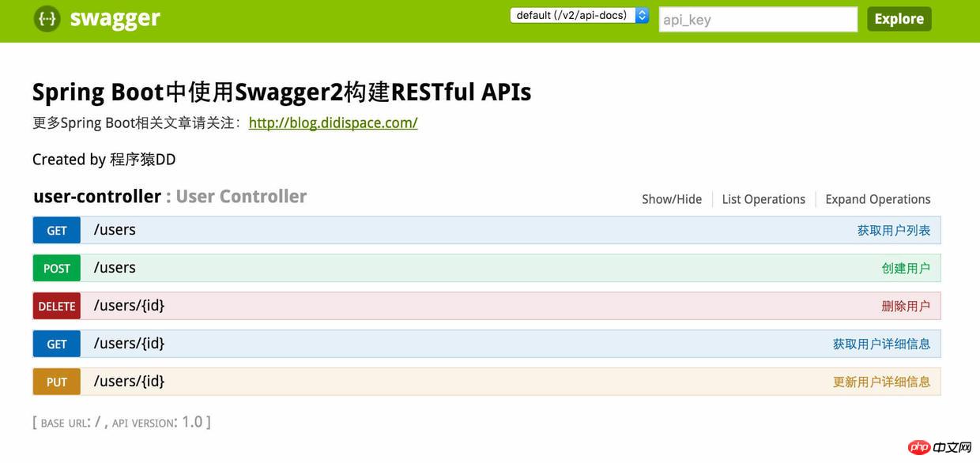Image resolution: width=980 pixels, height=463 pixels.
Task: Click the Explore button
Action: [x=899, y=19]
